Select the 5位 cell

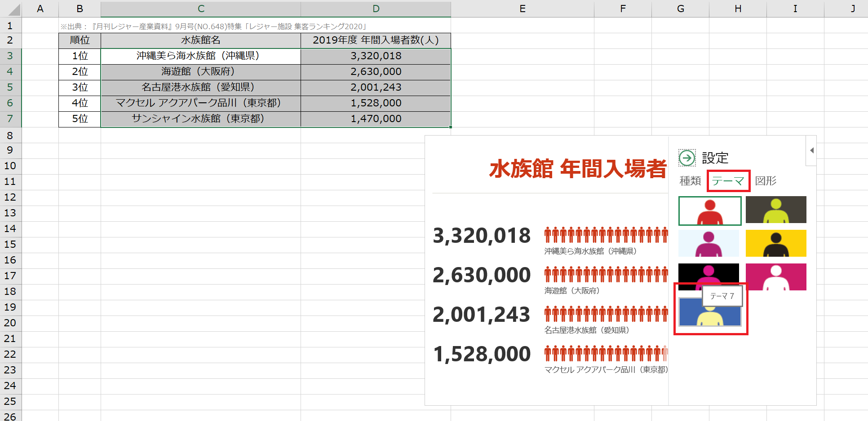80,119
